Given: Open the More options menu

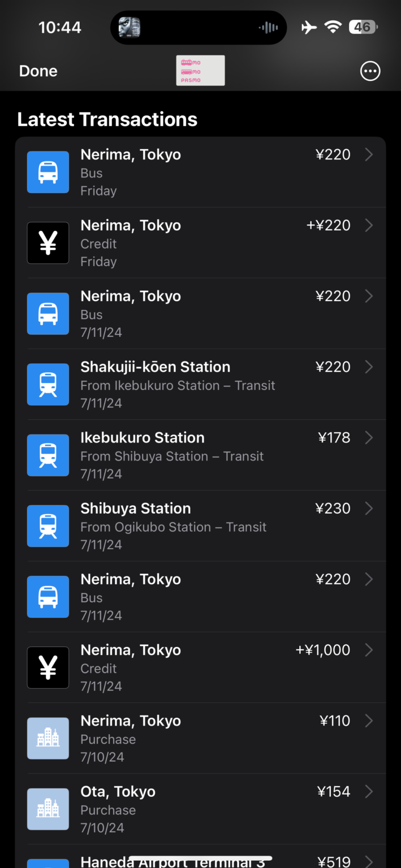Looking at the screenshot, I should point(370,71).
